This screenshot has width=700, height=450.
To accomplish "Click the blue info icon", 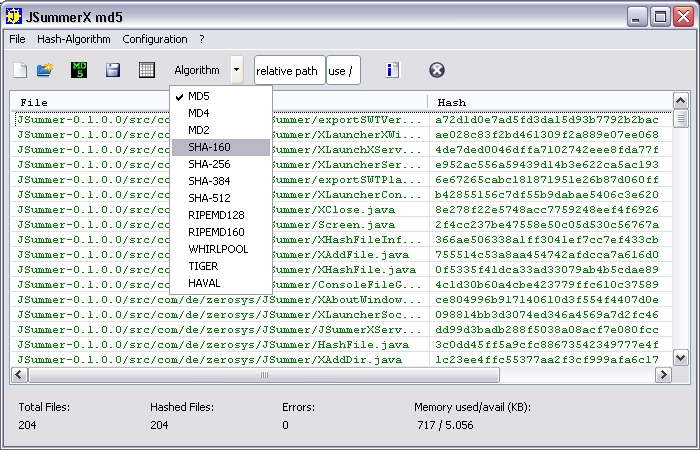I will click(392, 70).
